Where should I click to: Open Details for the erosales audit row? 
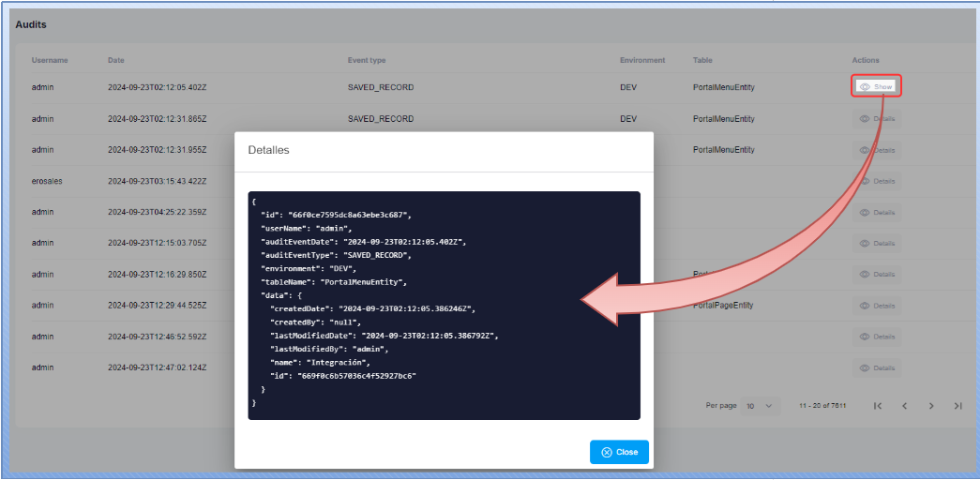pyautogui.click(x=877, y=181)
